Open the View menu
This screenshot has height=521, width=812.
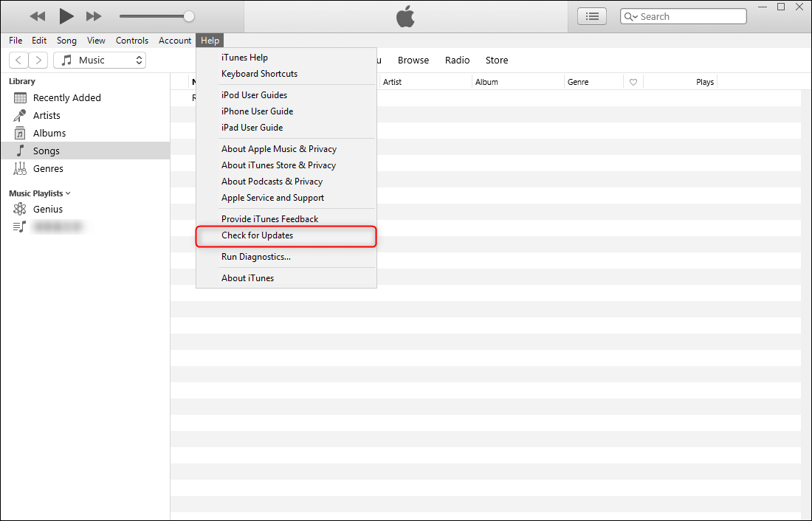(96, 41)
